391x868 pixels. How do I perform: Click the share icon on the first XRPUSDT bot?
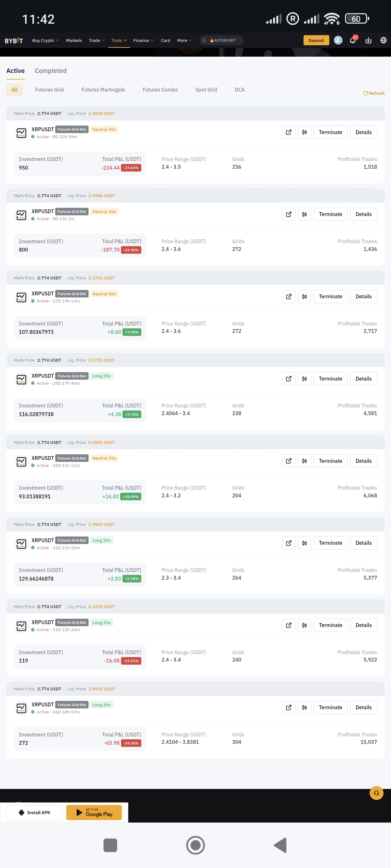[288, 132]
